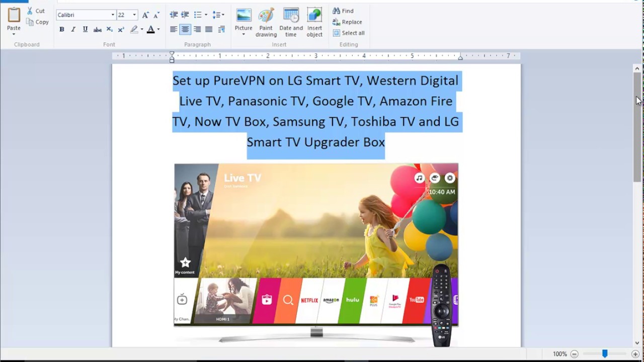Center align the text
The height and width of the screenshot is (362, 644).
(185, 30)
